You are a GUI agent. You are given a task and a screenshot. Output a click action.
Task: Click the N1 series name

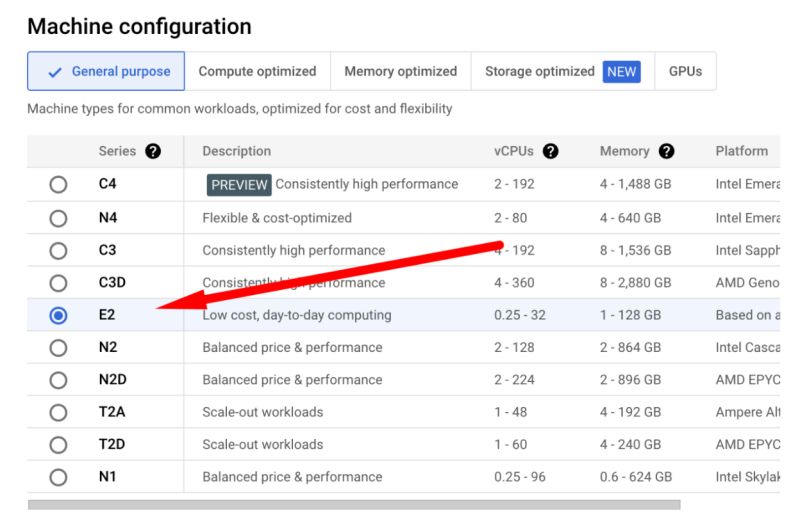(108, 477)
